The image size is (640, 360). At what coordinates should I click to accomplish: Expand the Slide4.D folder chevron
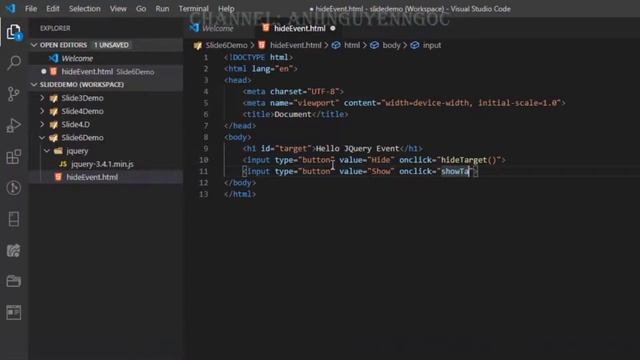coord(42,124)
